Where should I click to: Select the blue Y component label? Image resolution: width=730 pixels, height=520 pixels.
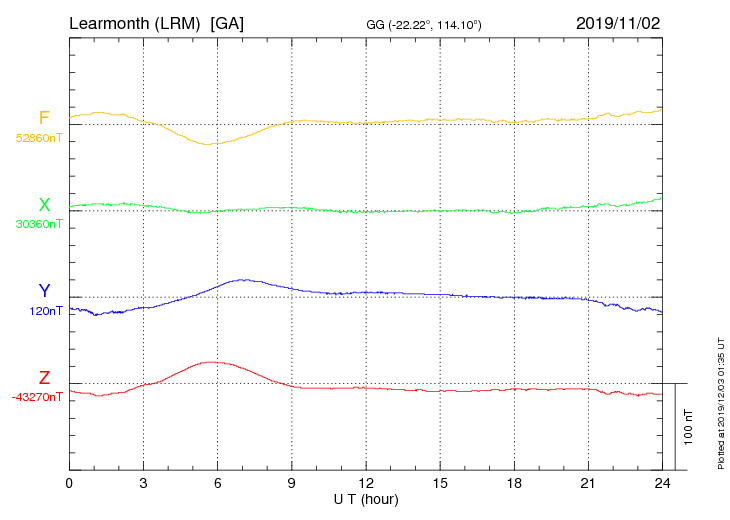click(x=44, y=291)
